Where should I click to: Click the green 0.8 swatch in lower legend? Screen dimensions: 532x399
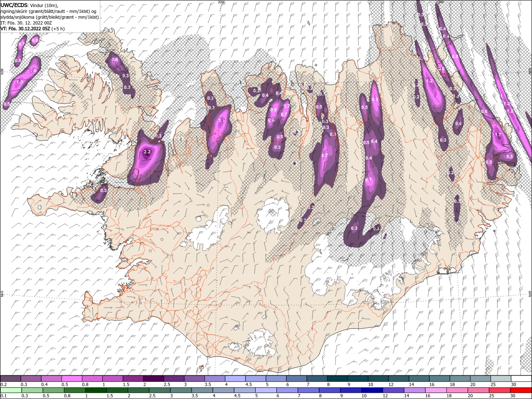coord(74,390)
